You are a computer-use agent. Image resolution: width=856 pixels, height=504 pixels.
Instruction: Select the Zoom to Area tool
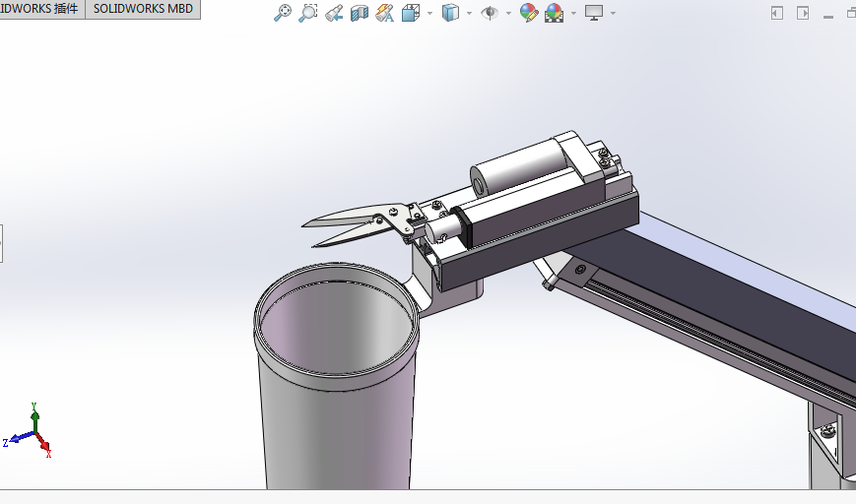308,13
